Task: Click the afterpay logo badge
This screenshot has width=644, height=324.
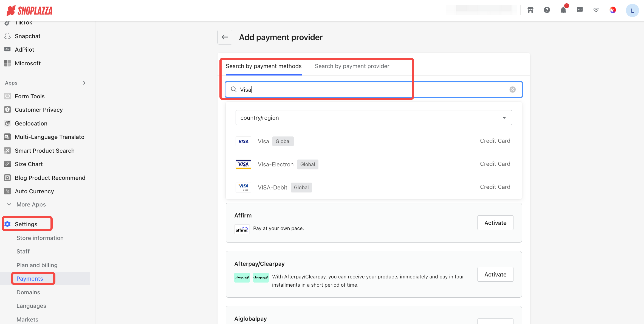Action: point(242,278)
